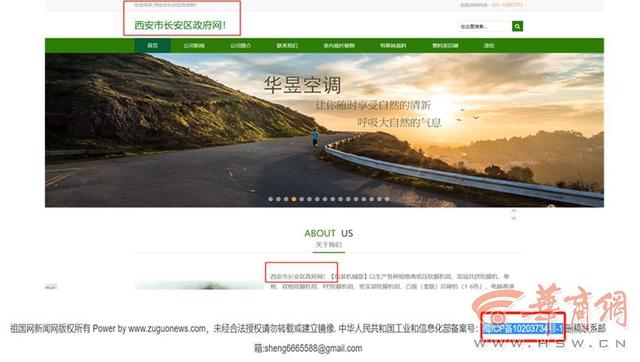This screenshot has height=362, width=640.
Task: Open the 公司新闻 navigation item
Action: point(194,45)
